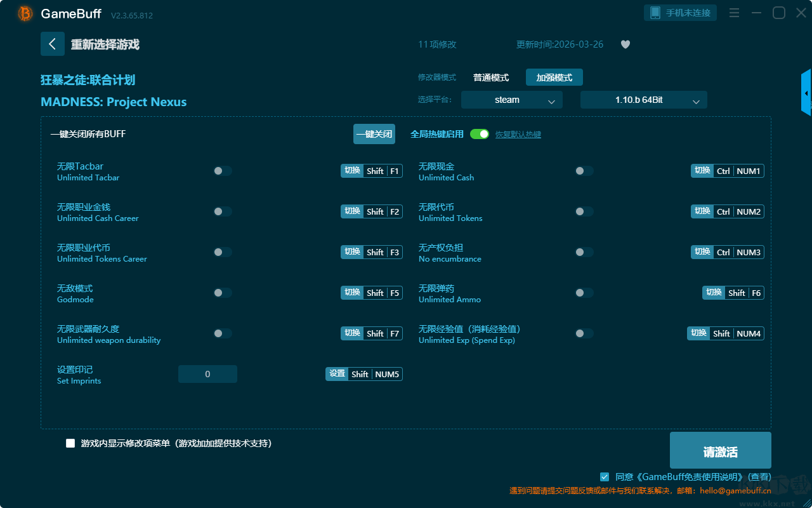Click the heart favorite icon
This screenshot has width=812, height=508.
[x=625, y=44]
